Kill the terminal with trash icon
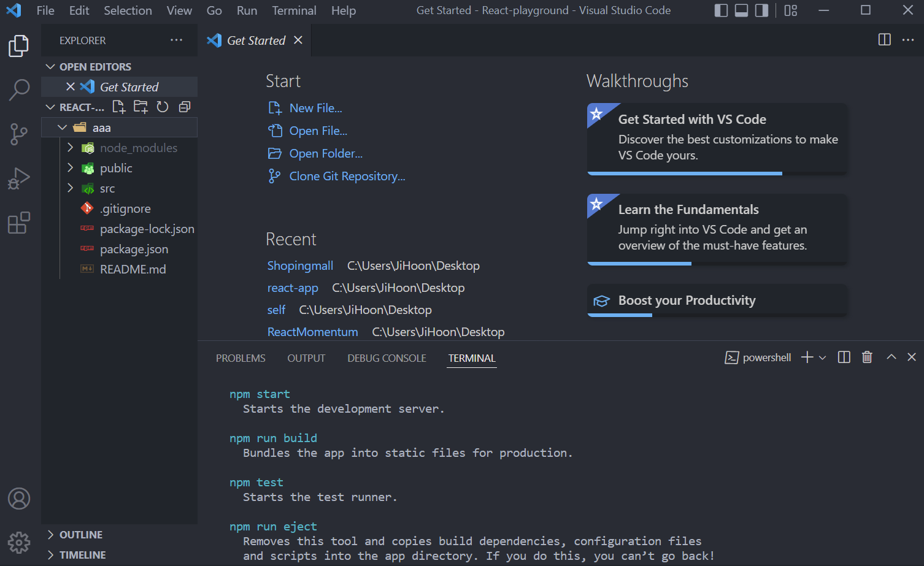 (x=867, y=358)
